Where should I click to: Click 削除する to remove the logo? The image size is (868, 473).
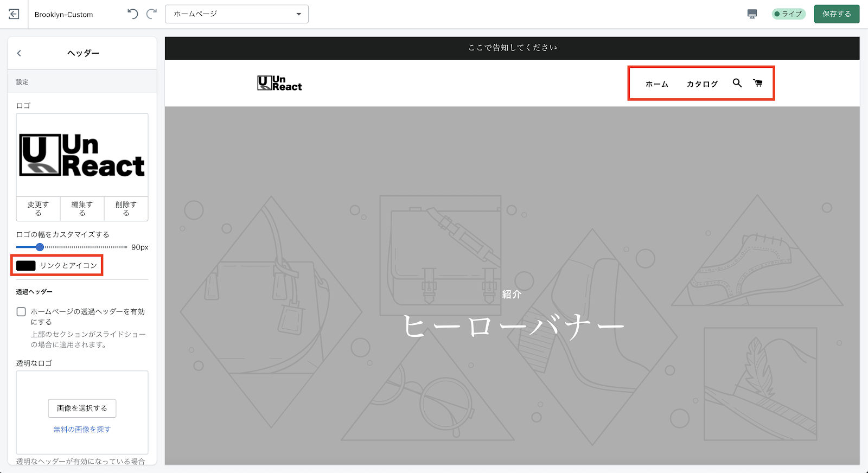pos(126,209)
